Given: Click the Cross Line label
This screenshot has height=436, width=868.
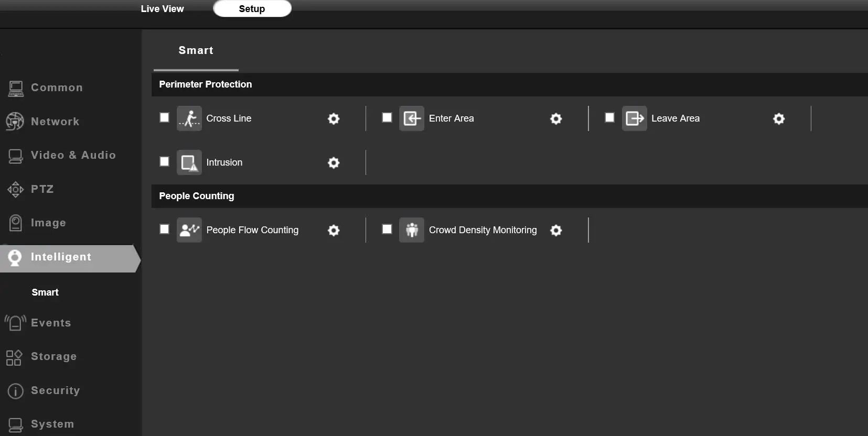Looking at the screenshot, I should click(x=229, y=118).
